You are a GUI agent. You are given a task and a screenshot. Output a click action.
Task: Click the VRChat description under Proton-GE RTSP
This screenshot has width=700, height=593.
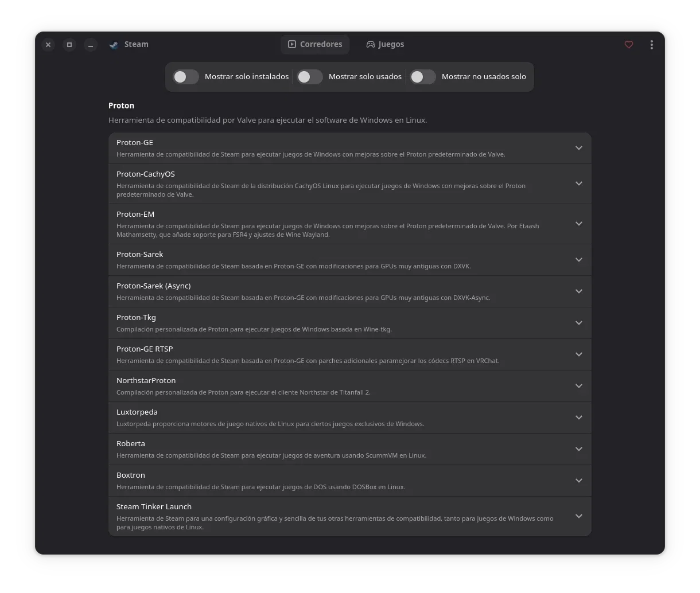[x=308, y=361]
